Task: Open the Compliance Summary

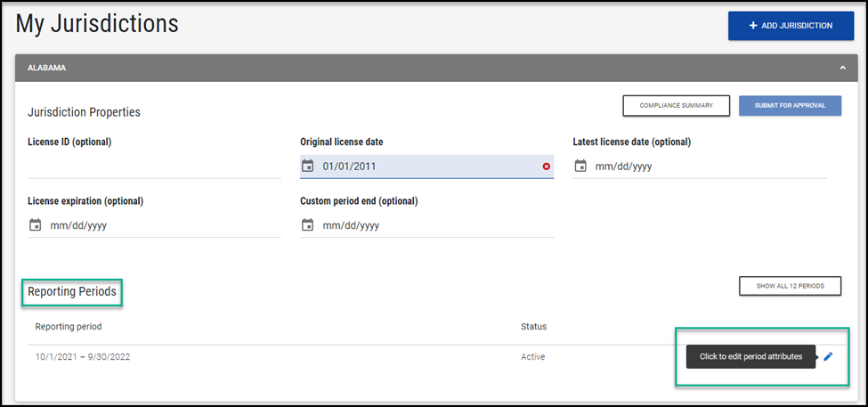Action: coord(676,106)
